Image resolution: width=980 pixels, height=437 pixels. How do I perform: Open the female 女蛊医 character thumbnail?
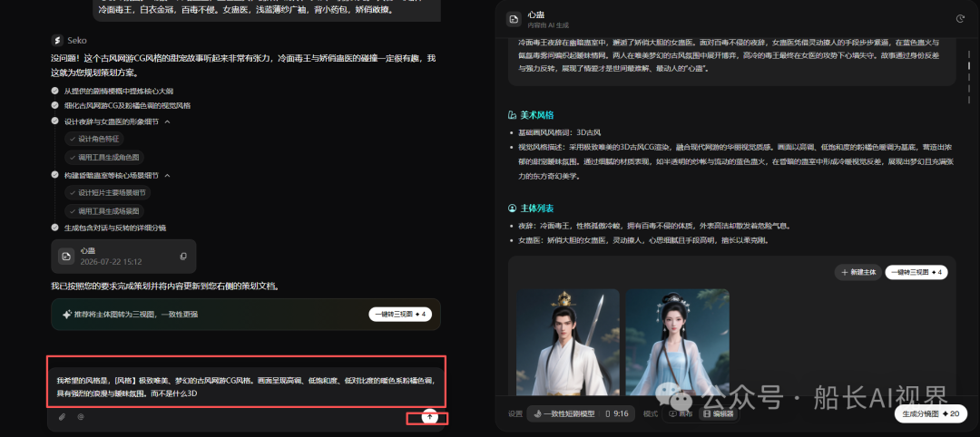tap(678, 342)
